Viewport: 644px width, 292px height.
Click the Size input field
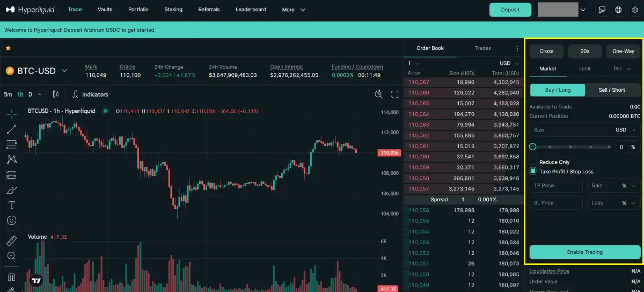click(585, 130)
